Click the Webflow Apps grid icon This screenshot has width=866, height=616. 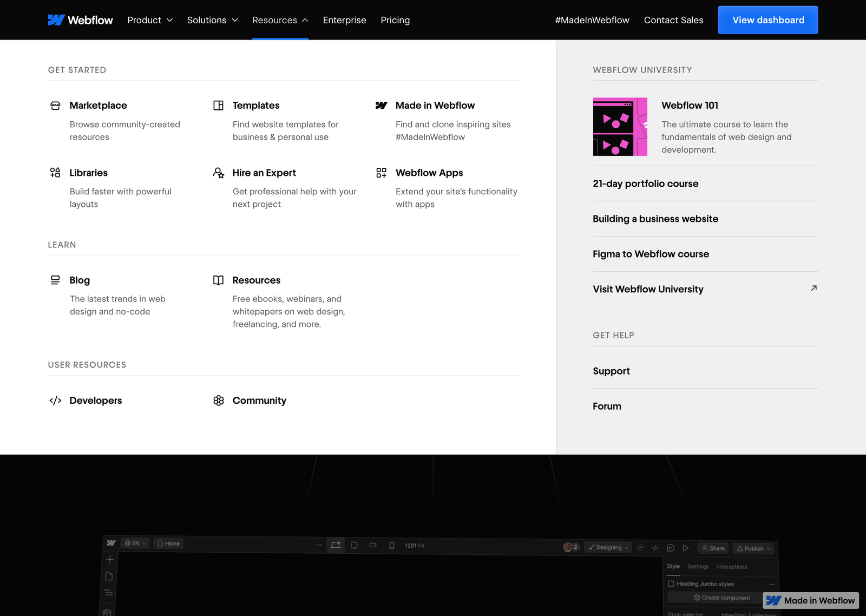click(x=381, y=173)
